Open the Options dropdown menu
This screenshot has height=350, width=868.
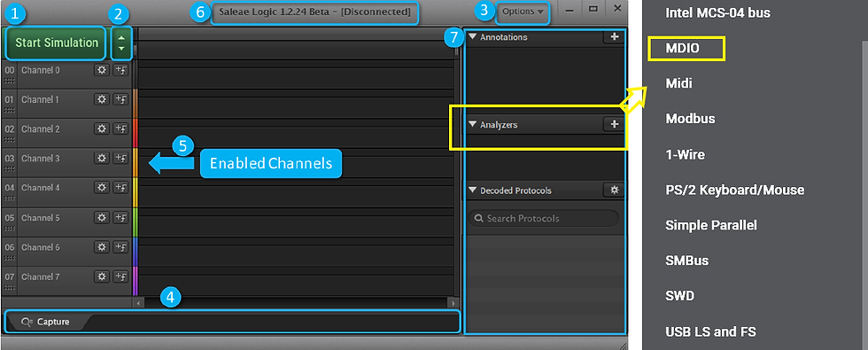pos(523,12)
